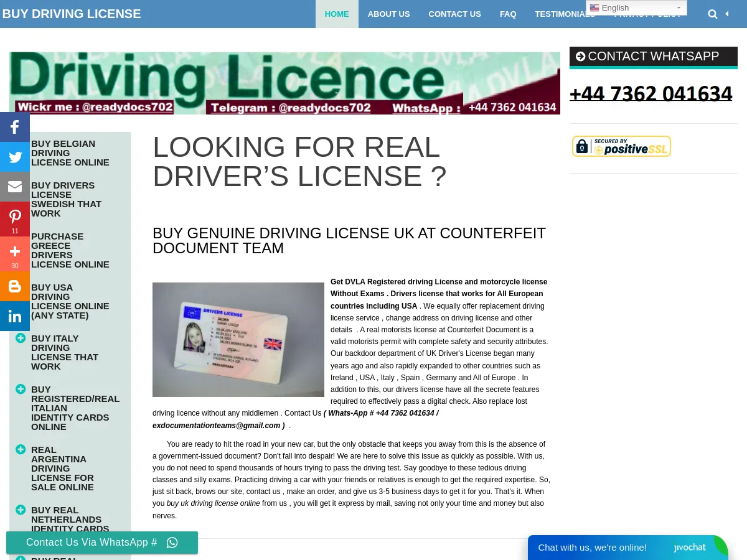This screenshot has width=747, height=560.
Task: Click the driver's license sample image
Action: (238, 339)
